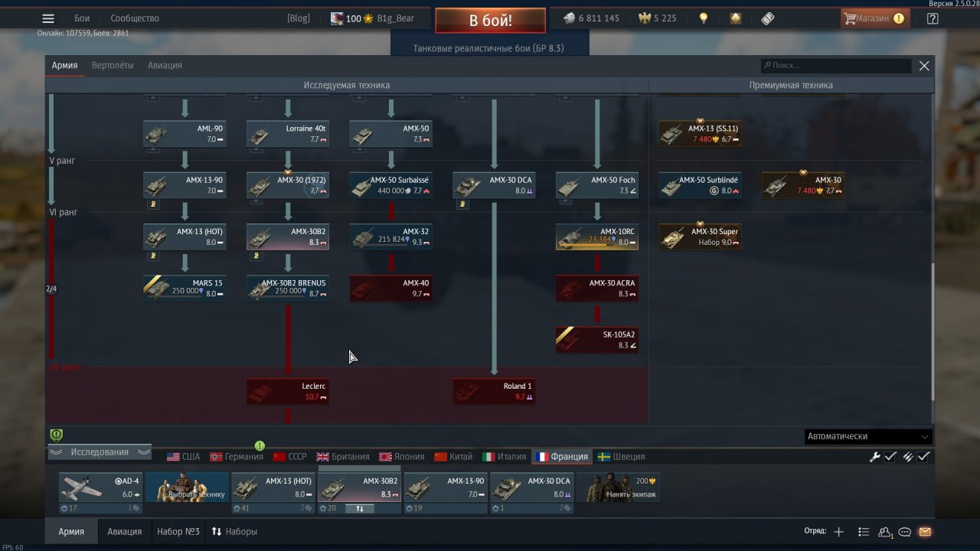Collapse the Исследования panel expander
Viewport: 980px width, 551px height.
(100, 452)
